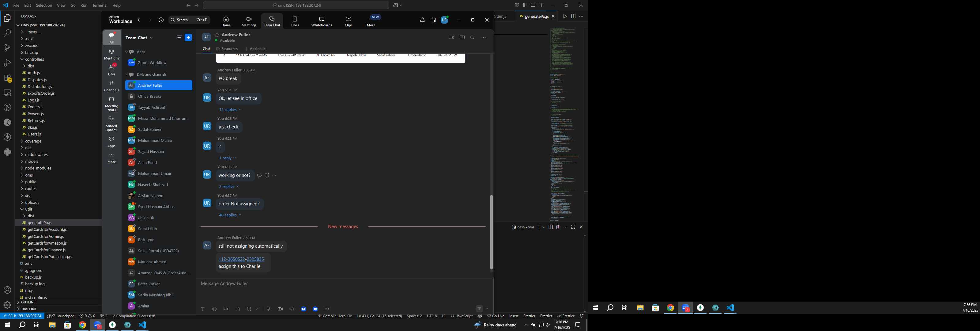980x331 pixels.
Task: Open VS Code Terminal menu
Action: point(100,5)
